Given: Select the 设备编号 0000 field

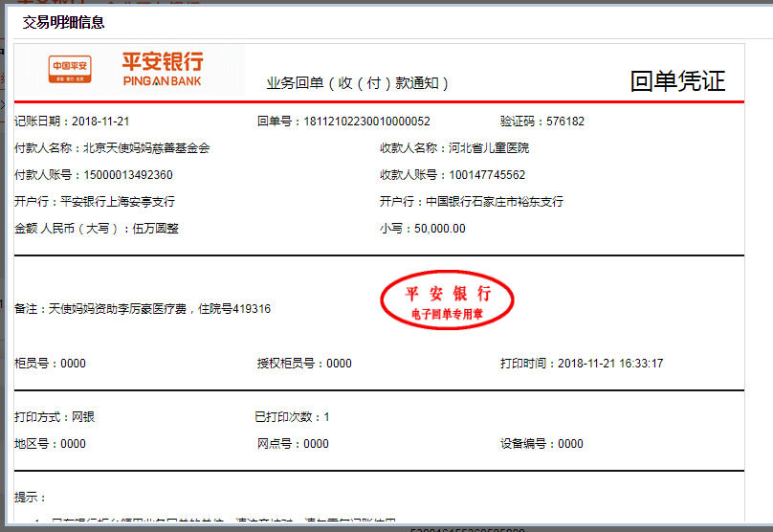Looking at the screenshot, I should 541,444.
